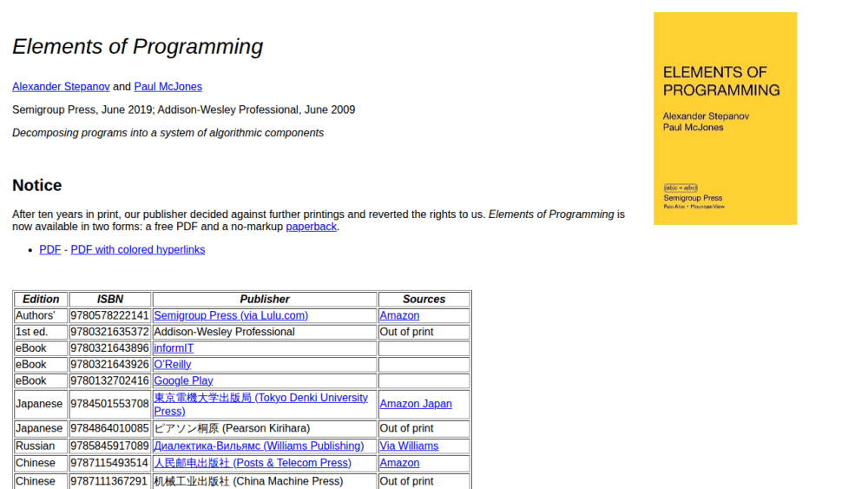The height and width of the screenshot is (489, 868).
Task: Click the Sources column header
Action: click(424, 299)
